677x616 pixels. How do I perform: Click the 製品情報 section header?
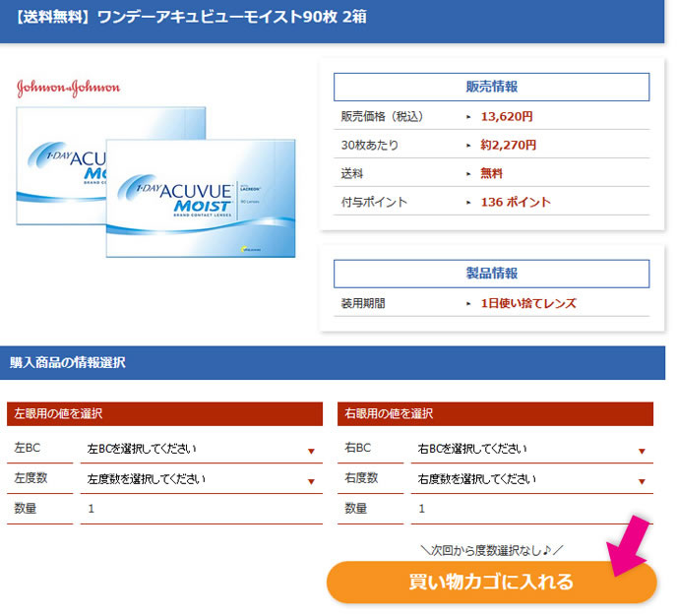click(491, 274)
